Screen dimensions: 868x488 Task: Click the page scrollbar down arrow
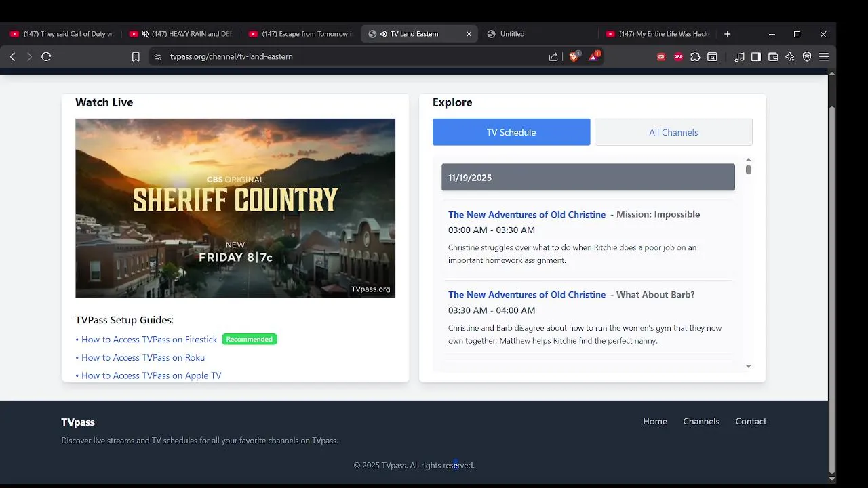(832, 478)
